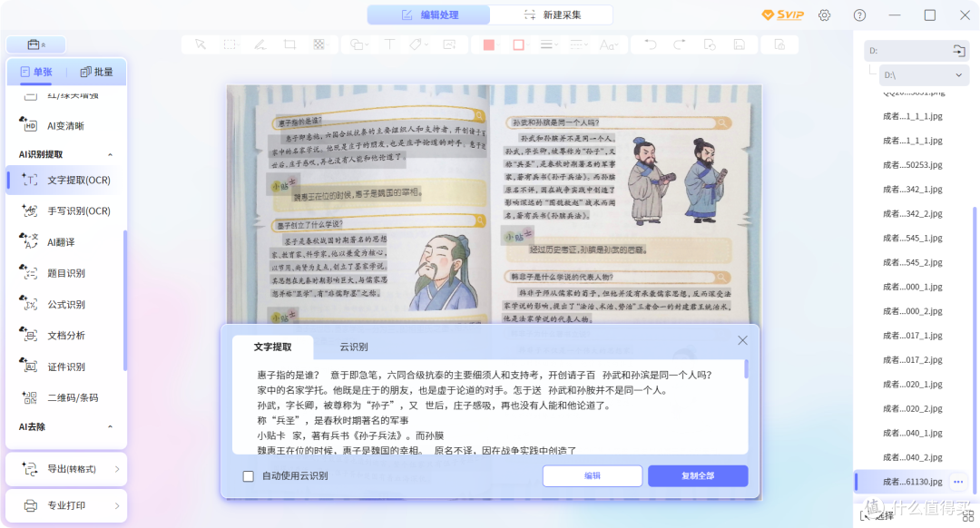The image size is (980, 528).
Task: Select the mosaic checker tool
Action: [318, 44]
